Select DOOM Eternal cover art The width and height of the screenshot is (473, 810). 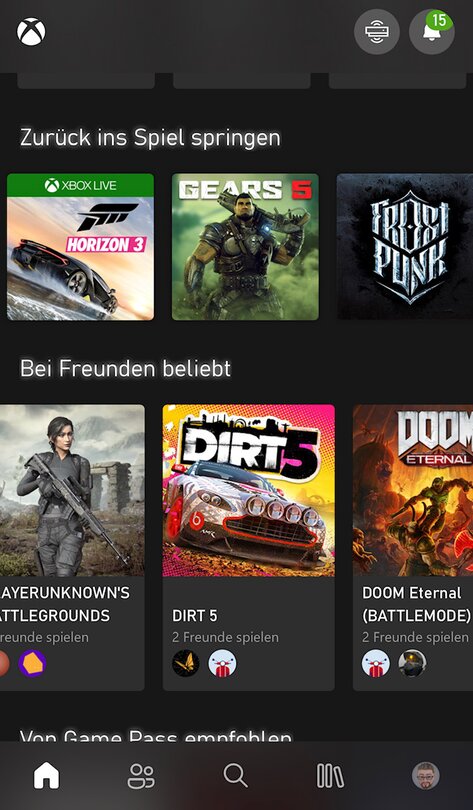[413, 490]
